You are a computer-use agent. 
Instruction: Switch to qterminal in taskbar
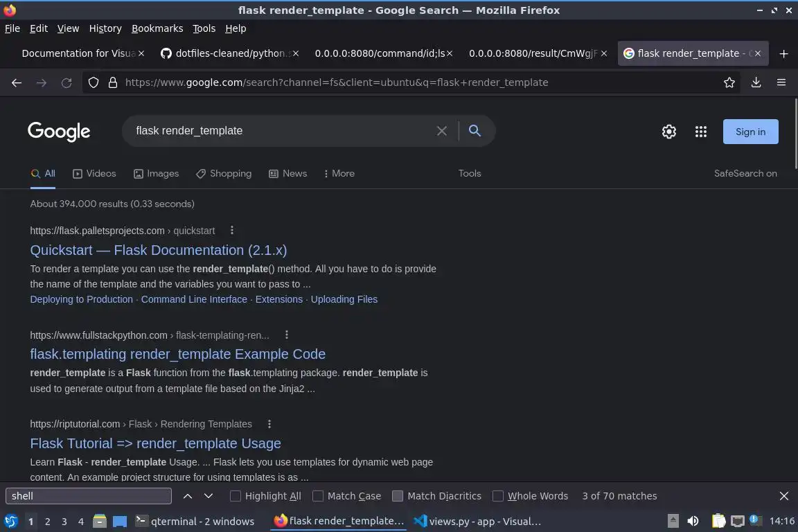coord(195,522)
